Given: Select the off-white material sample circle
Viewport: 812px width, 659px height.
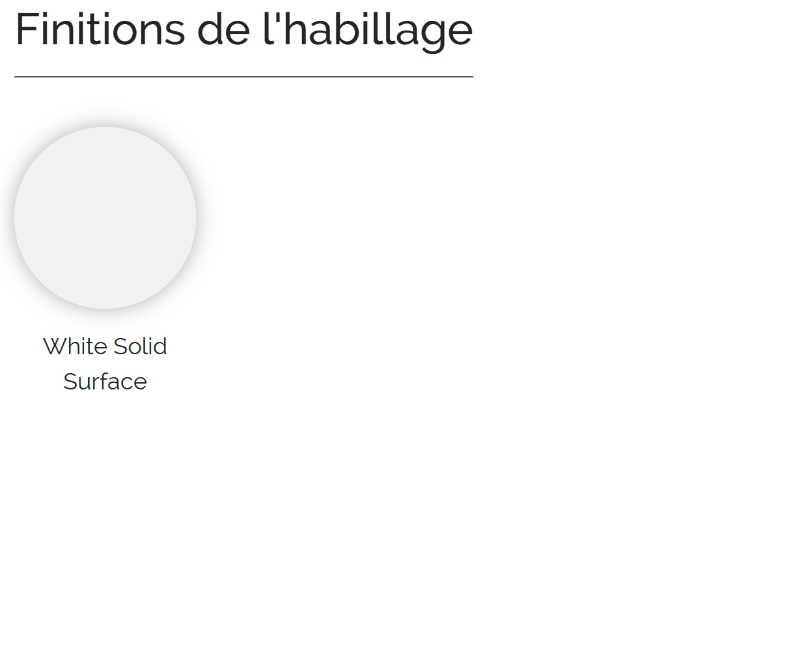Looking at the screenshot, I should (x=105, y=217).
